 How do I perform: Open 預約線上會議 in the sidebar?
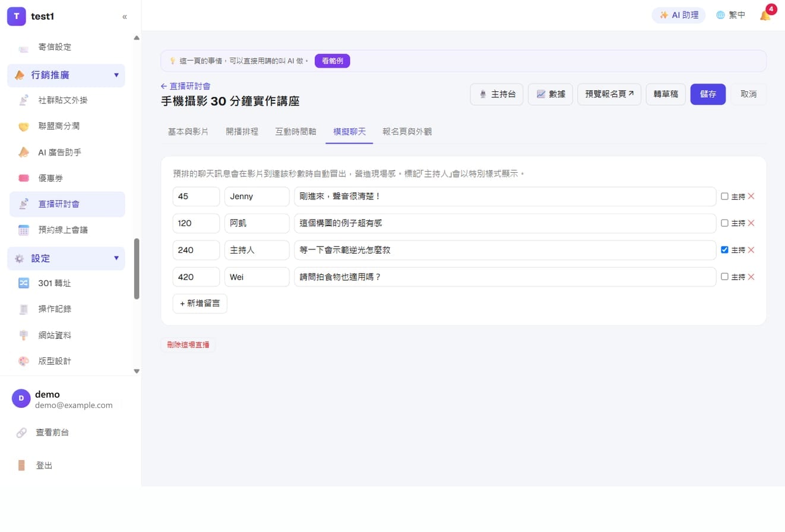click(x=67, y=230)
